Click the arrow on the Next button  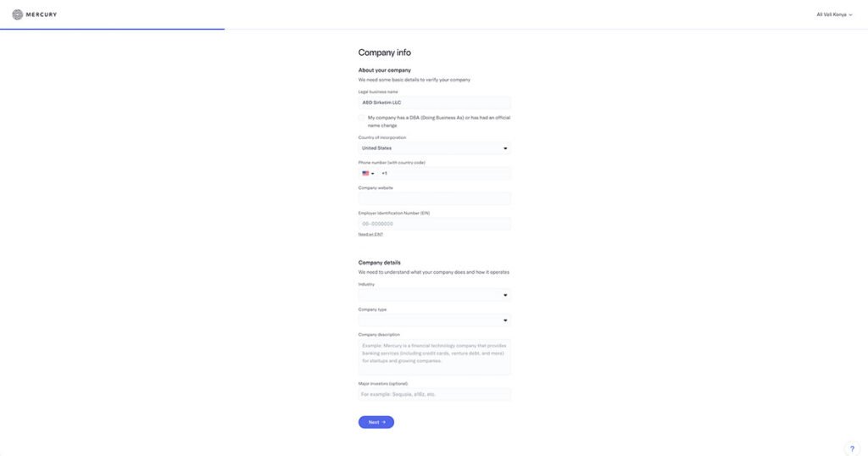pyautogui.click(x=384, y=422)
